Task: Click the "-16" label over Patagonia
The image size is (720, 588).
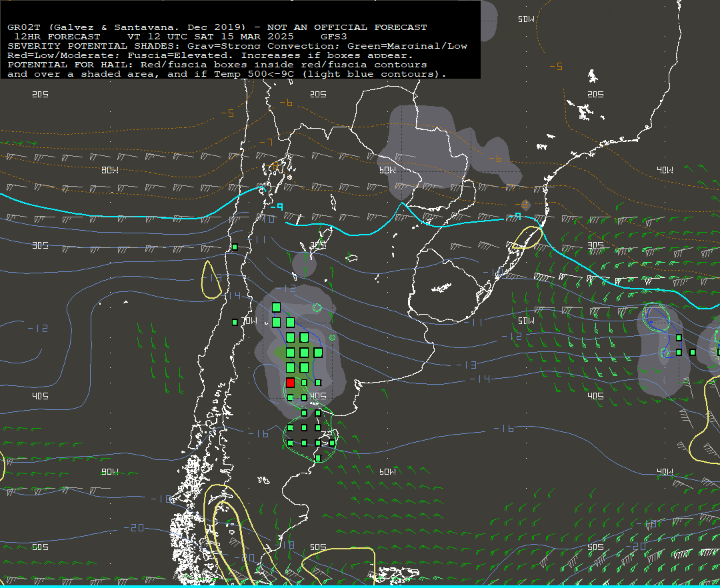Action: point(259,434)
